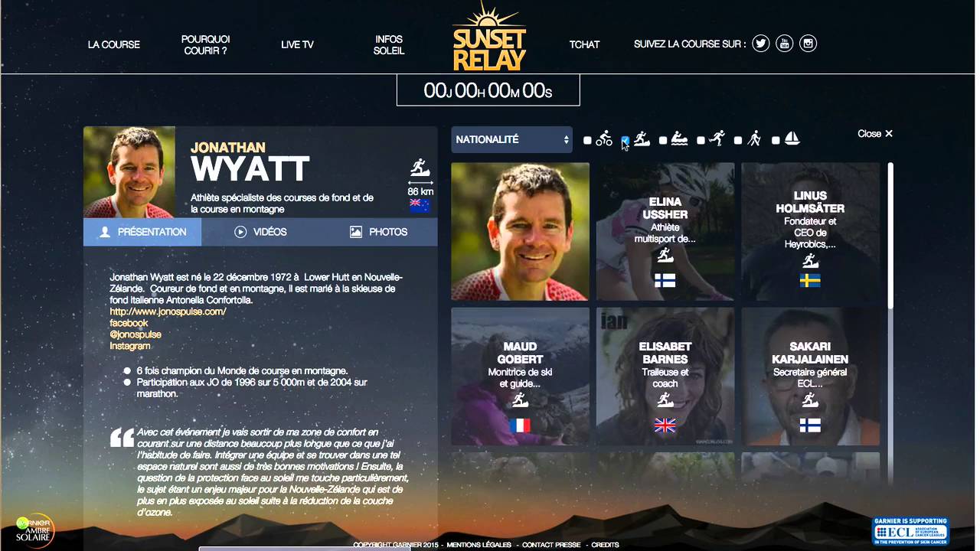Switch to the Présentation tab

142,232
